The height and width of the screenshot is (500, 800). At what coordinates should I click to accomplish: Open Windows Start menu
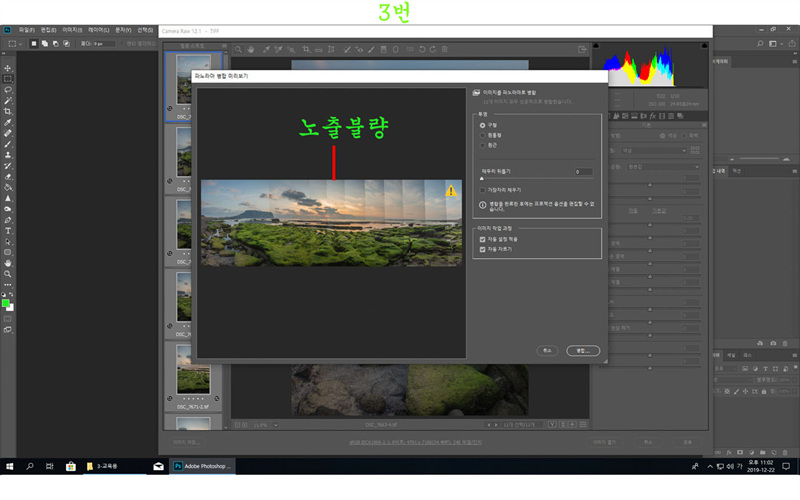[9, 466]
